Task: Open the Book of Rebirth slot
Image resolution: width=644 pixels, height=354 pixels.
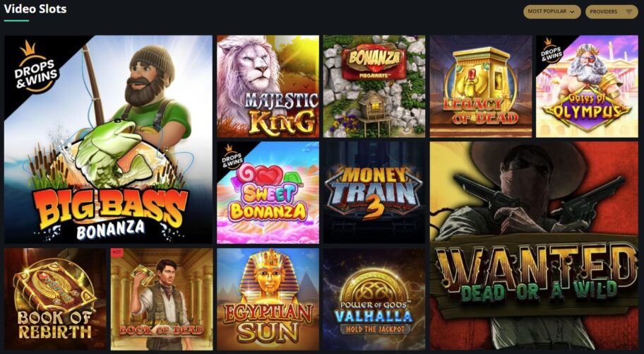Action: point(55,300)
